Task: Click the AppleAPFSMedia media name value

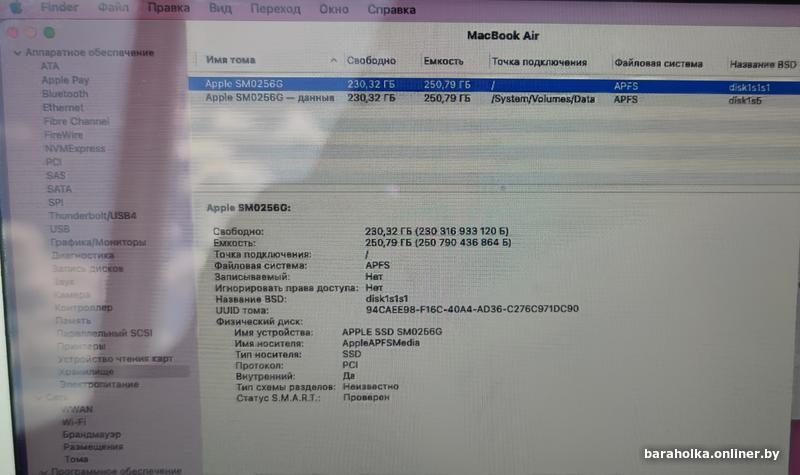Action: point(381,343)
